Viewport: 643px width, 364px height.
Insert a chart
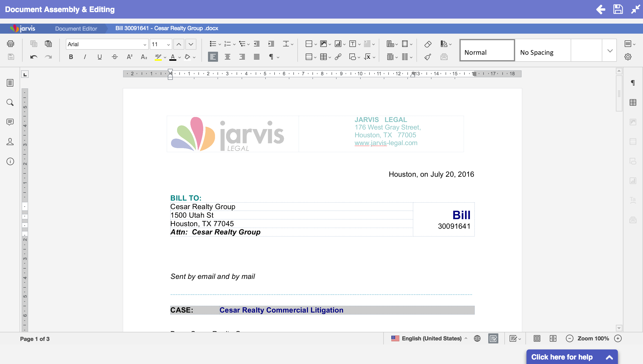339,44
